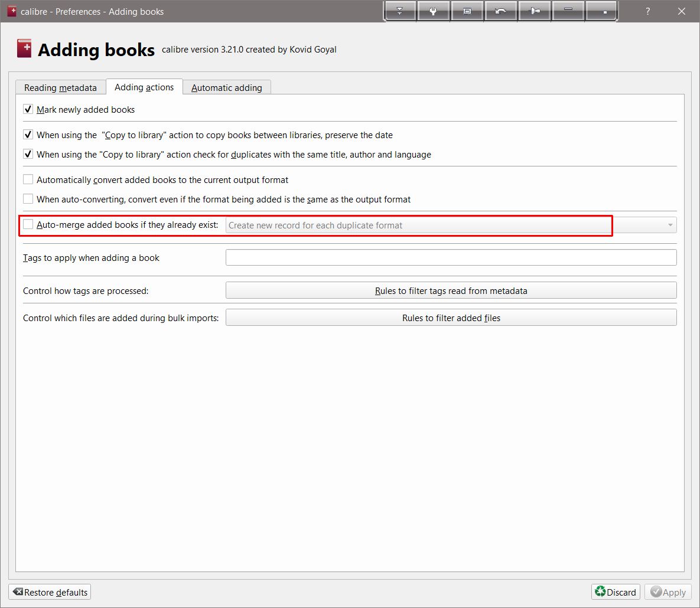Image resolution: width=700 pixels, height=608 pixels.
Task: Click the calibre icon in title bar
Action: click(x=12, y=11)
